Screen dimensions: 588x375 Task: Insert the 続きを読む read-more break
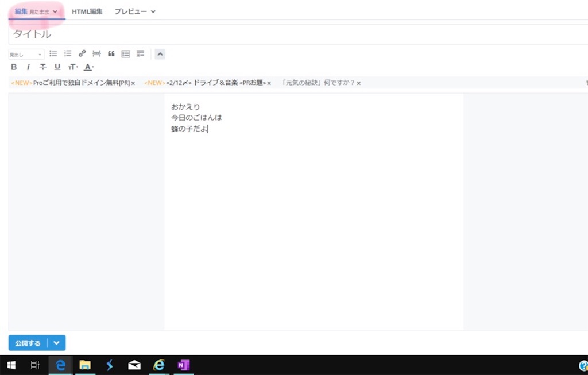tap(97, 53)
